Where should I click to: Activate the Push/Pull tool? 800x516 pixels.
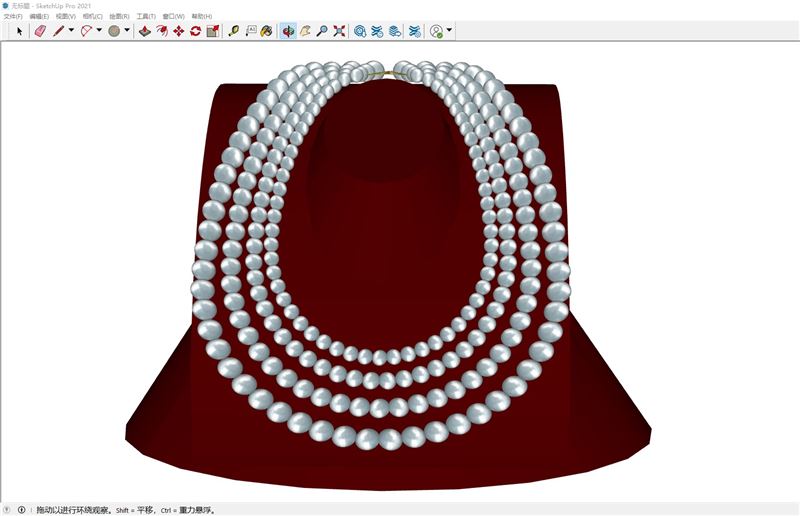click(x=145, y=31)
